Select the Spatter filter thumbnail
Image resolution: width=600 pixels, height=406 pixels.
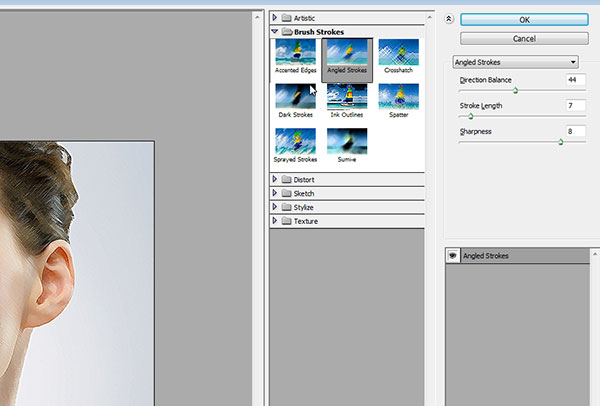tap(399, 96)
